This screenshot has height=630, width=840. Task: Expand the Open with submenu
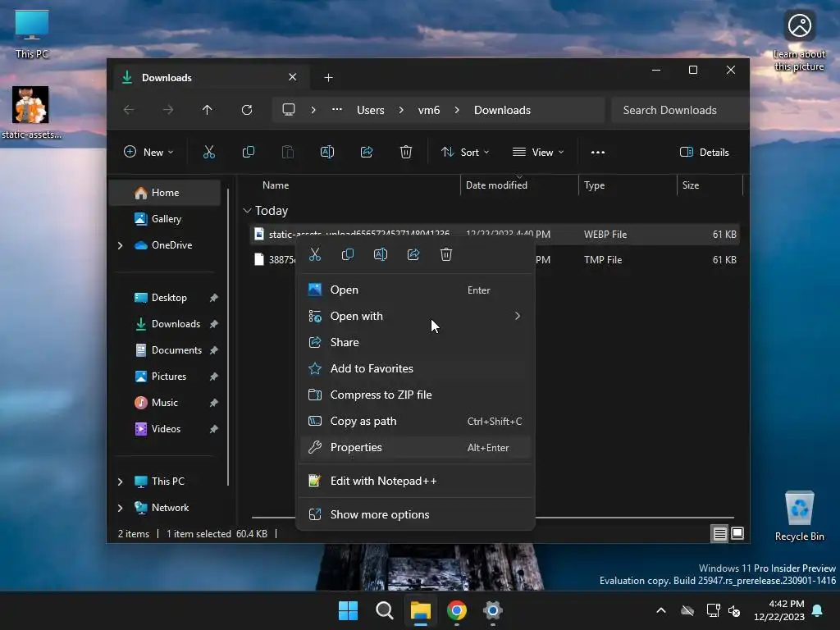[416, 316]
